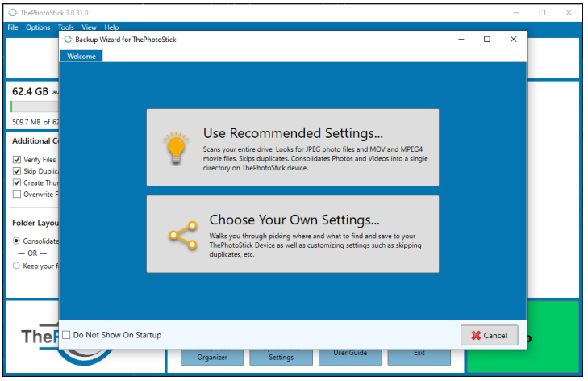
Task: Select the Consolidate folder layout radio
Action: [16, 241]
